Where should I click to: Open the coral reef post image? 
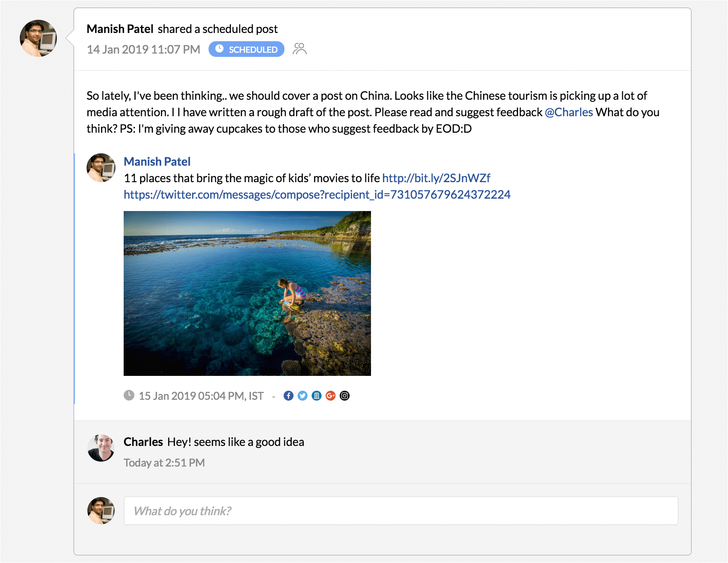(247, 293)
